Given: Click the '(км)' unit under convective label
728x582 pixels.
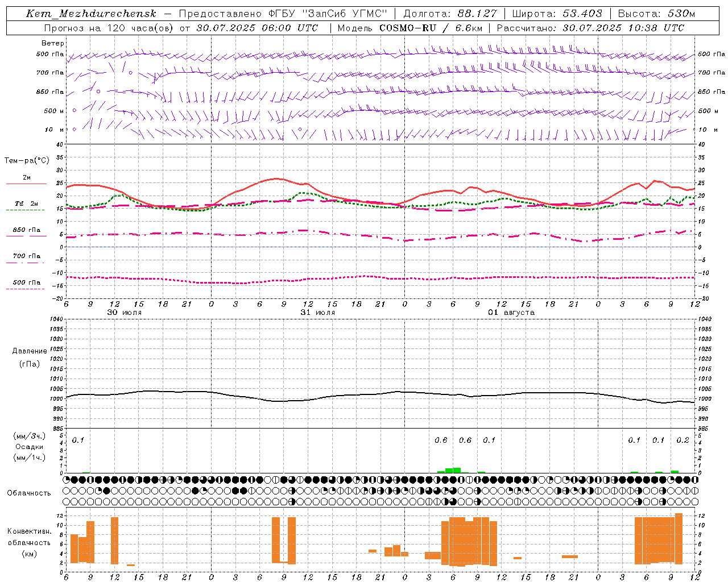Looking at the screenshot, I should [30, 554].
